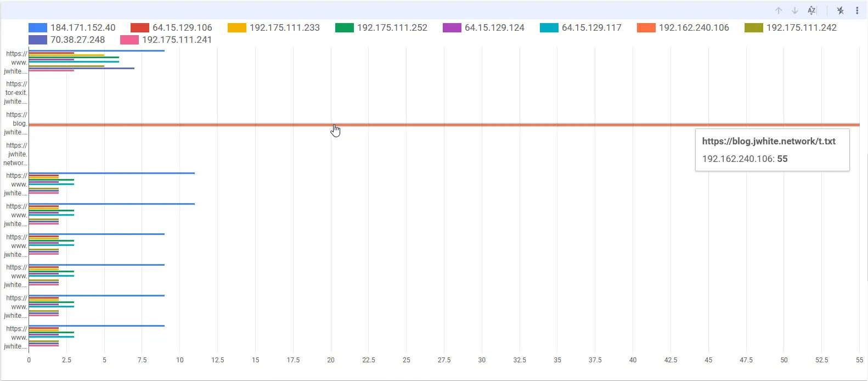Click the pink 192.175.111.241 legend swatch
868x381 pixels.
pos(129,40)
